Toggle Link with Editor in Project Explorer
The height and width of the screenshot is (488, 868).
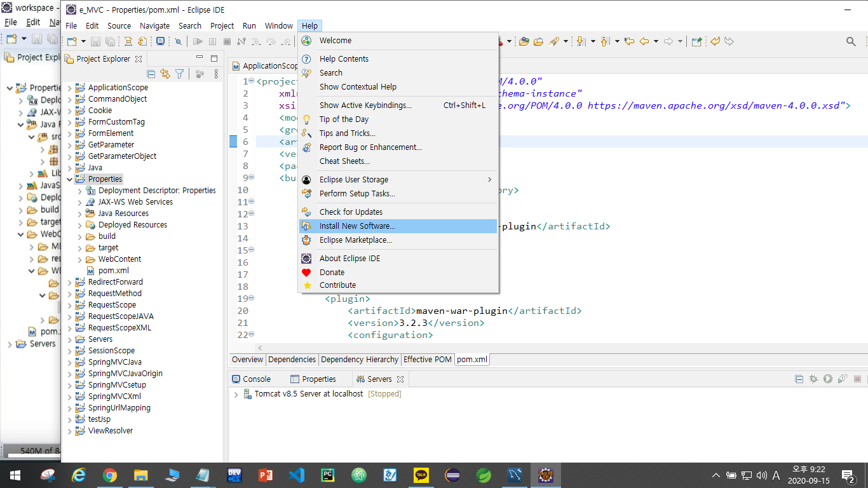pyautogui.click(x=165, y=74)
